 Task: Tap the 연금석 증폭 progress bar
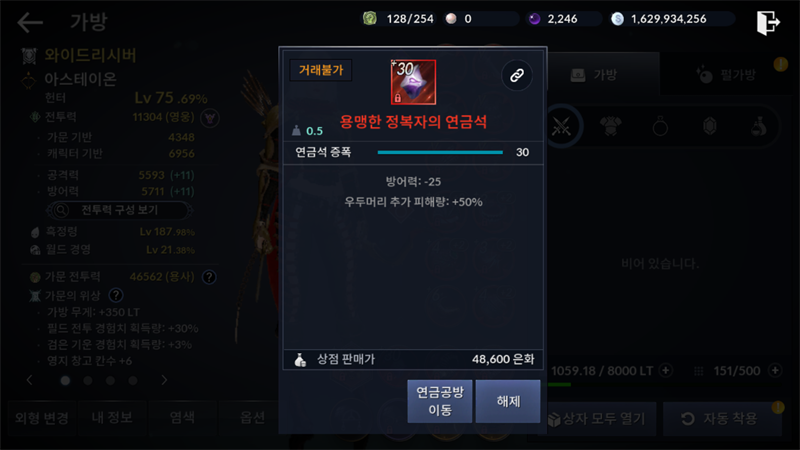click(x=440, y=152)
